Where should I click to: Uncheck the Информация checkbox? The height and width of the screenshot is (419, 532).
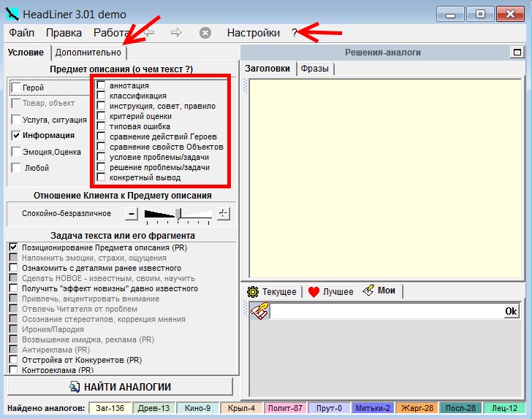16,135
